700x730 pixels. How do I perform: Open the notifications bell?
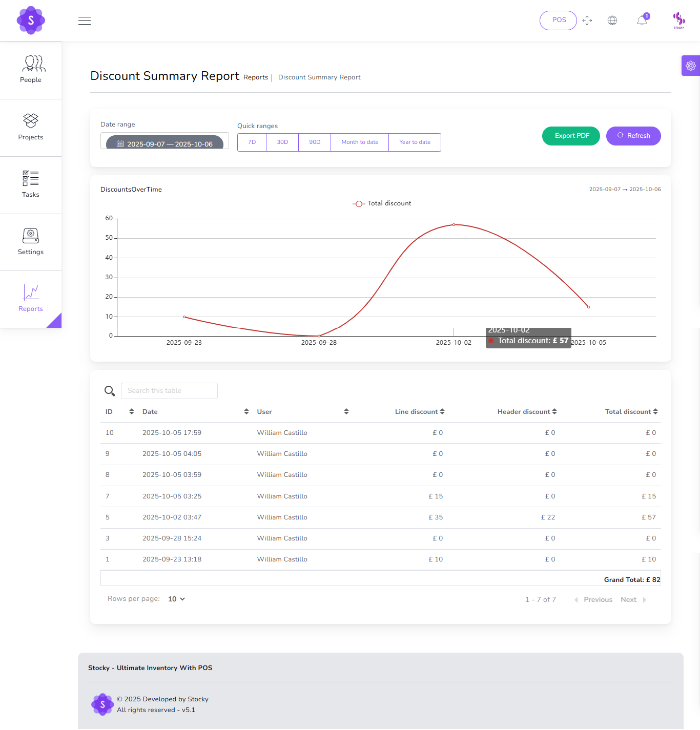(641, 20)
